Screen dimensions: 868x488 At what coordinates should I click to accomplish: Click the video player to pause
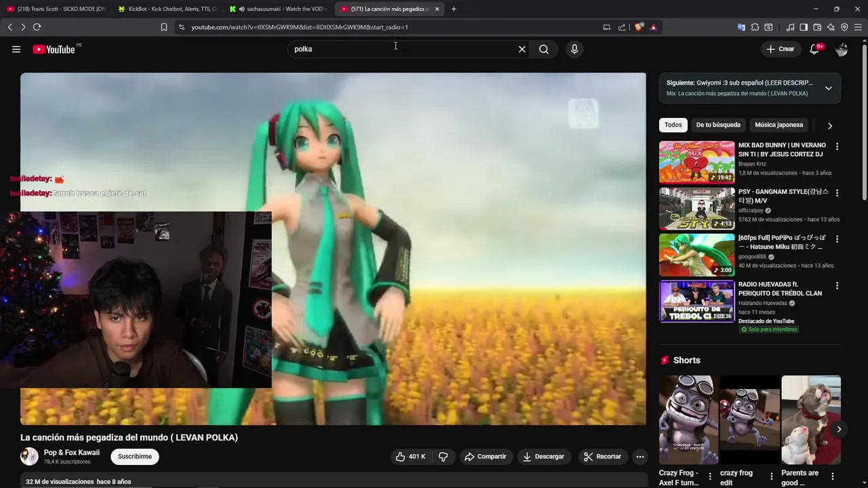click(x=333, y=249)
